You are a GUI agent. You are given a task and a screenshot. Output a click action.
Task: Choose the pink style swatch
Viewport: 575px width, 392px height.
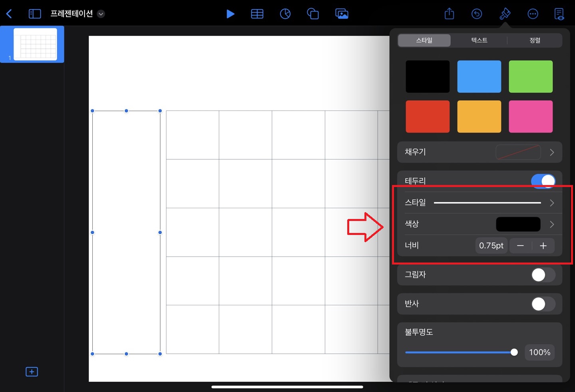531,117
